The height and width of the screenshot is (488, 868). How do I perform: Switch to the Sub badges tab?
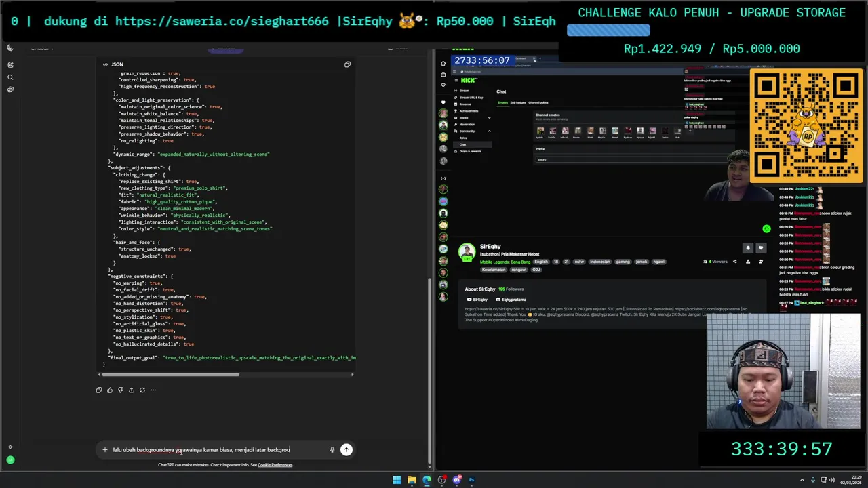pyautogui.click(x=518, y=102)
